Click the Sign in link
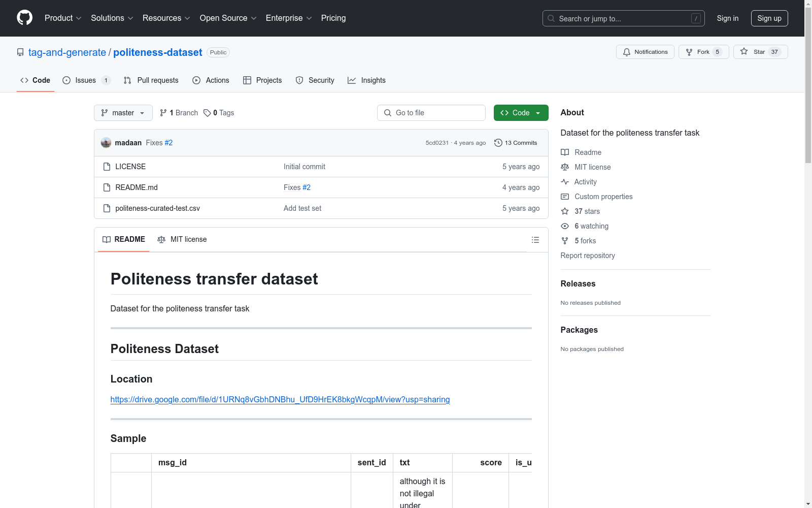Screen dimensions: 812x508 (727, 18)
